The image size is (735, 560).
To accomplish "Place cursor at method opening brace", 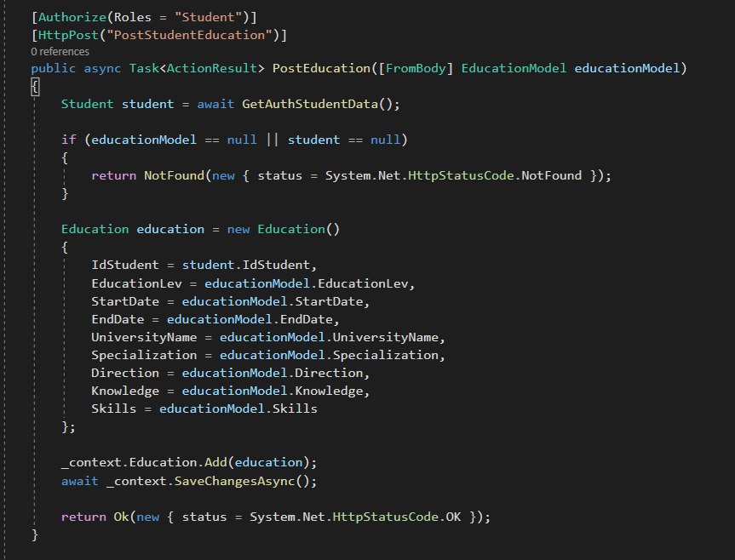I will pos(35,87).
